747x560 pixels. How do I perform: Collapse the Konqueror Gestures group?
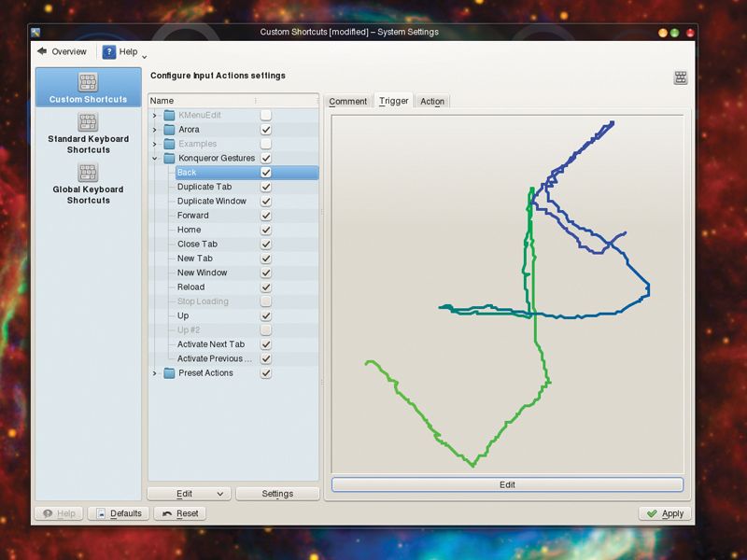tap(155, 158)
